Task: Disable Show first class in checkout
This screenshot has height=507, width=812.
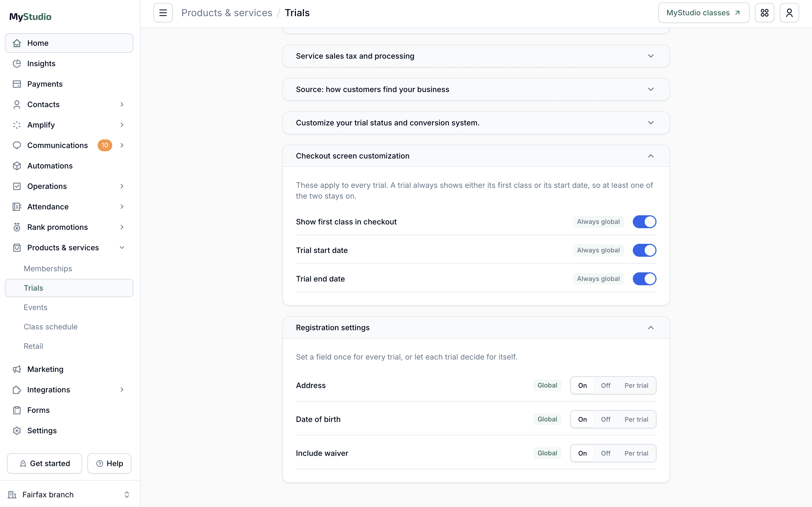Action: coord(644,222)
